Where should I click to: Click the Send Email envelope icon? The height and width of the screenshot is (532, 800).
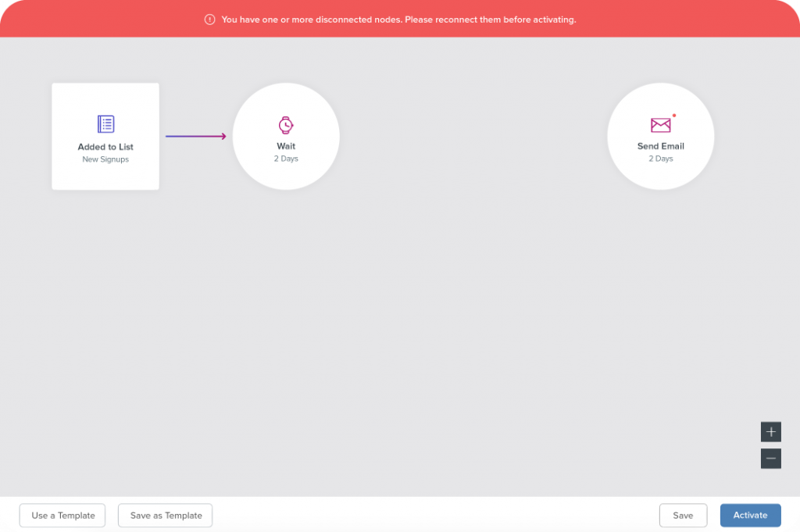point(661,125)
